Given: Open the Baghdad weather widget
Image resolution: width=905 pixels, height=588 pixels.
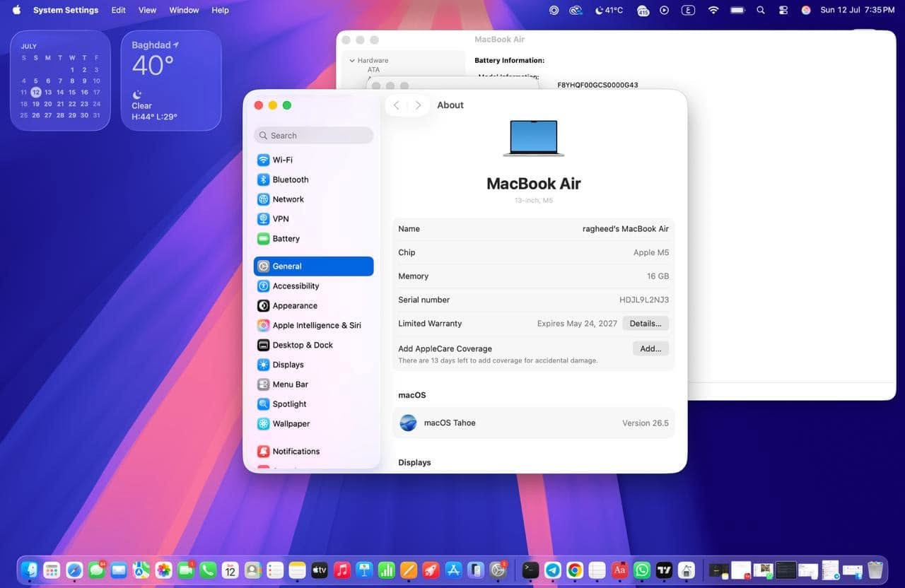Looking at the screenshot, I should [x=171, y=81].
